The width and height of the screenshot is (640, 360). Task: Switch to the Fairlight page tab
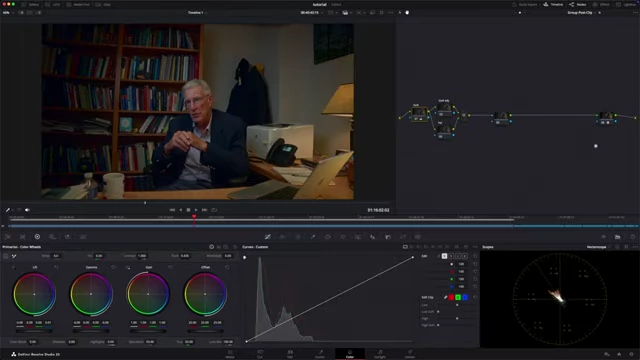pyautogui.click(x=380, y=354)
